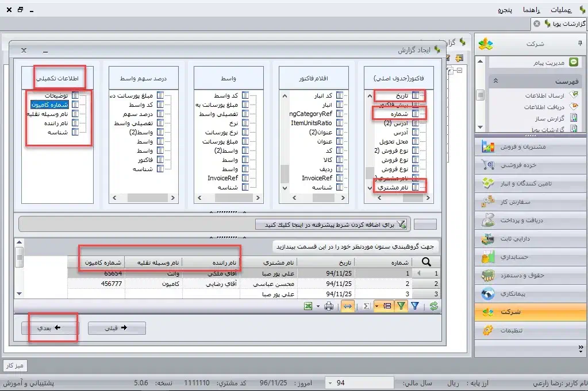The height and width of the screenshot is (391, 588).
Task: Click the Excel export icon
Action: tap(309, 307)
